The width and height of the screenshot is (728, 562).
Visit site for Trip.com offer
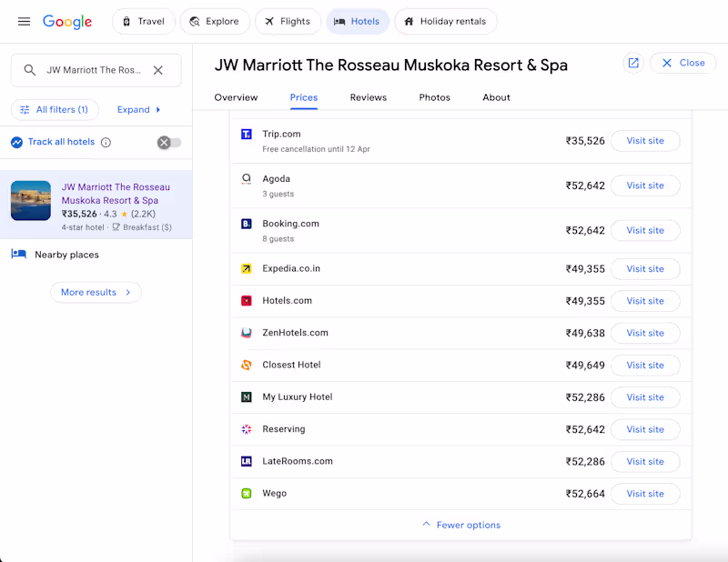[645, 140]
